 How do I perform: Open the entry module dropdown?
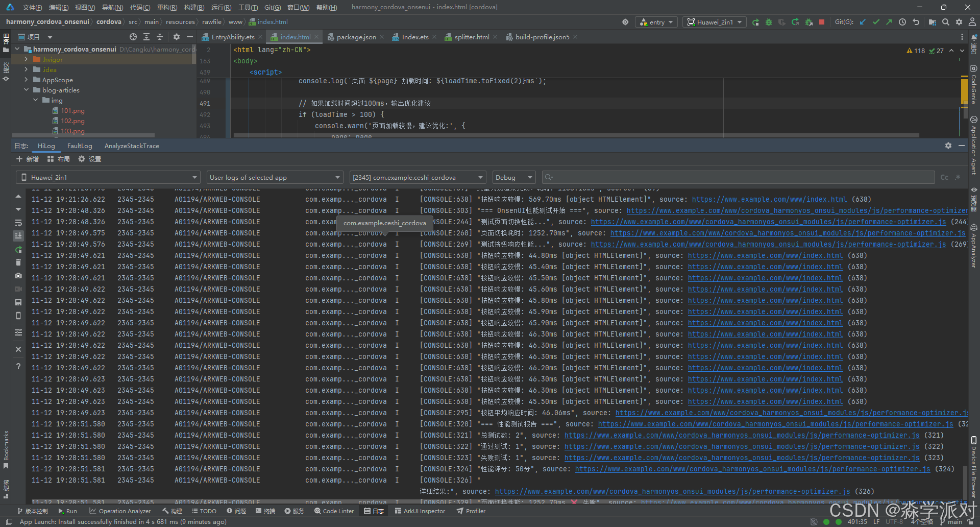656,22
